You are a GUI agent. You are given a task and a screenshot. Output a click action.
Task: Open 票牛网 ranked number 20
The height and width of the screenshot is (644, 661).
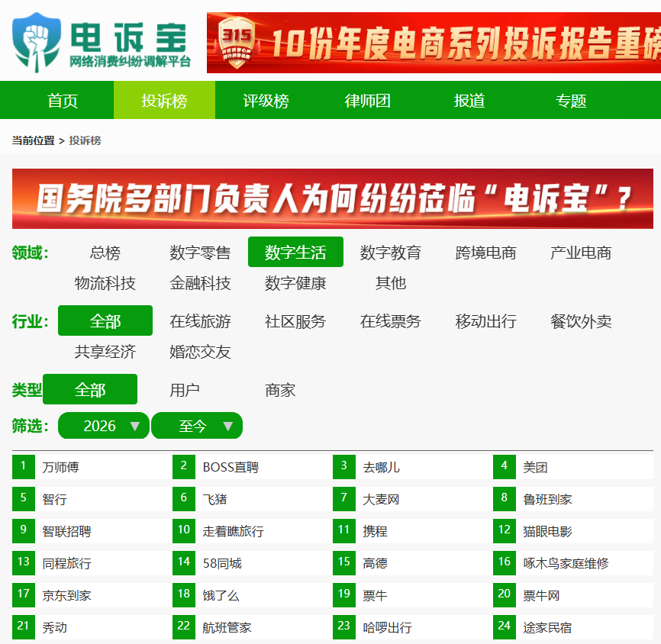[x=541, y=595]
